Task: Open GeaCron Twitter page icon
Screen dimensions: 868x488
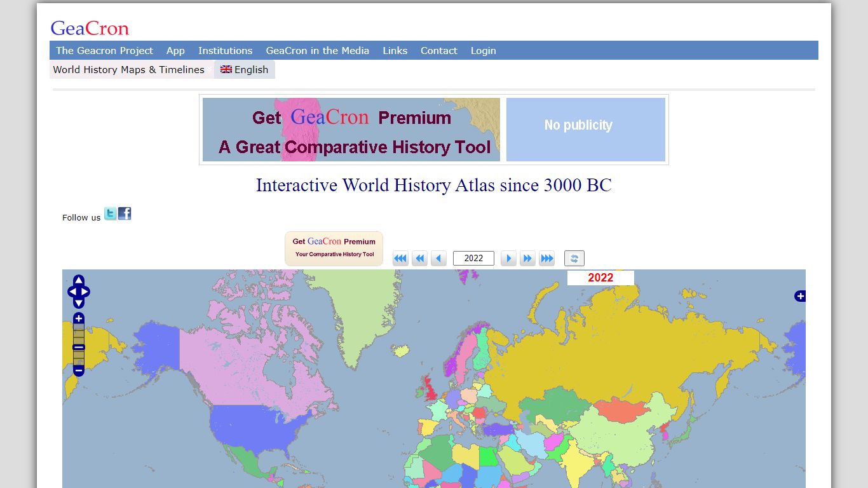Action: click(111, 213)
